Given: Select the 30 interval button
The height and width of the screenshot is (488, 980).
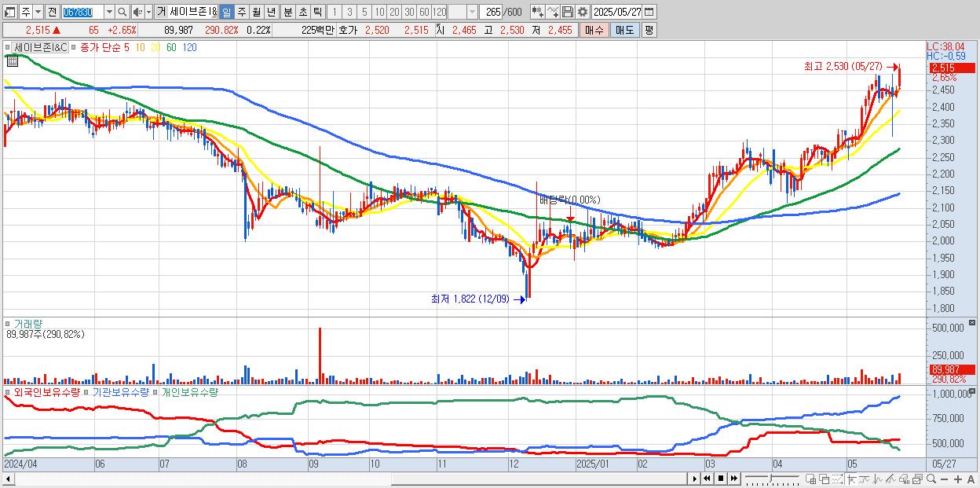Looking at the screenshot, I should (x=409, y=12).
